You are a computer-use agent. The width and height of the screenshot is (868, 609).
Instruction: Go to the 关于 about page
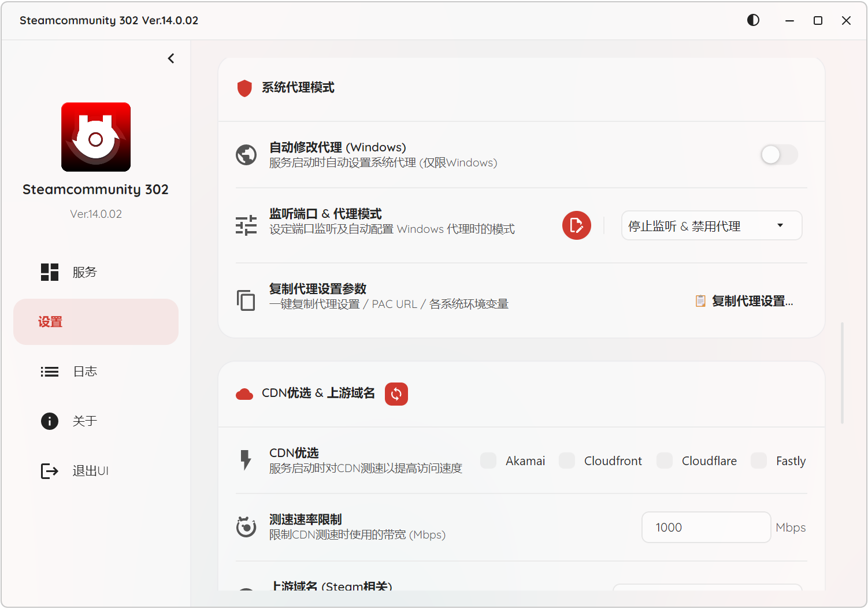click(x=96, y=421)
